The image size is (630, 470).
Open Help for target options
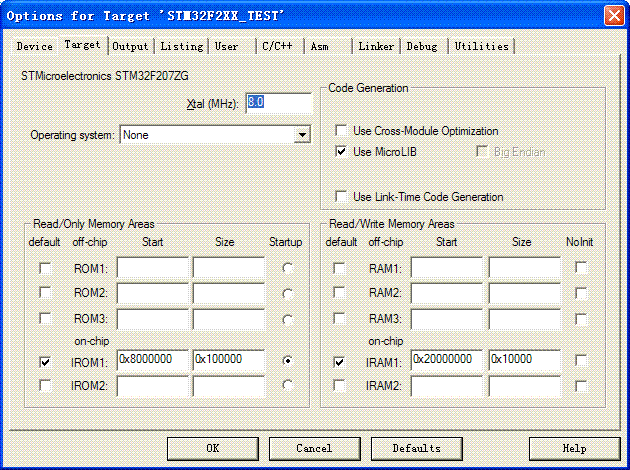[x=575, y=448]
